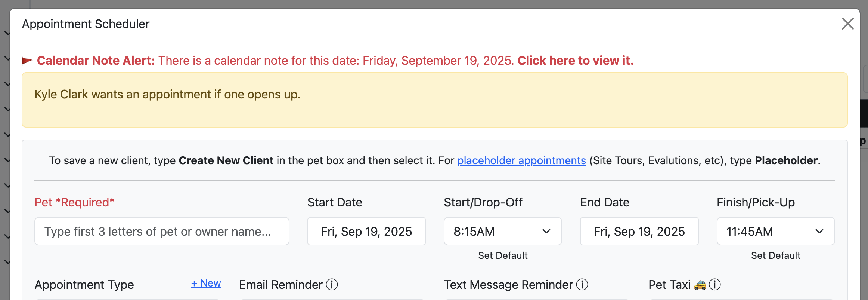Open the Start/Drop-Off time dropdown showing 8:15AM
Viewport: 868px width, 300px height.
pyautogui.click(x=503, y=231)
